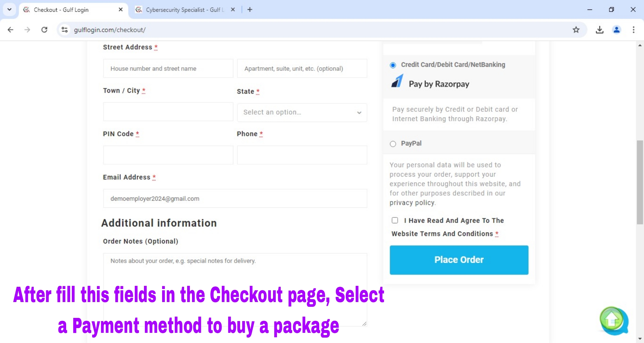Screen dimensions: 644x343
Task: Open the Chrome three-dot menu
Action: point(634,30)
